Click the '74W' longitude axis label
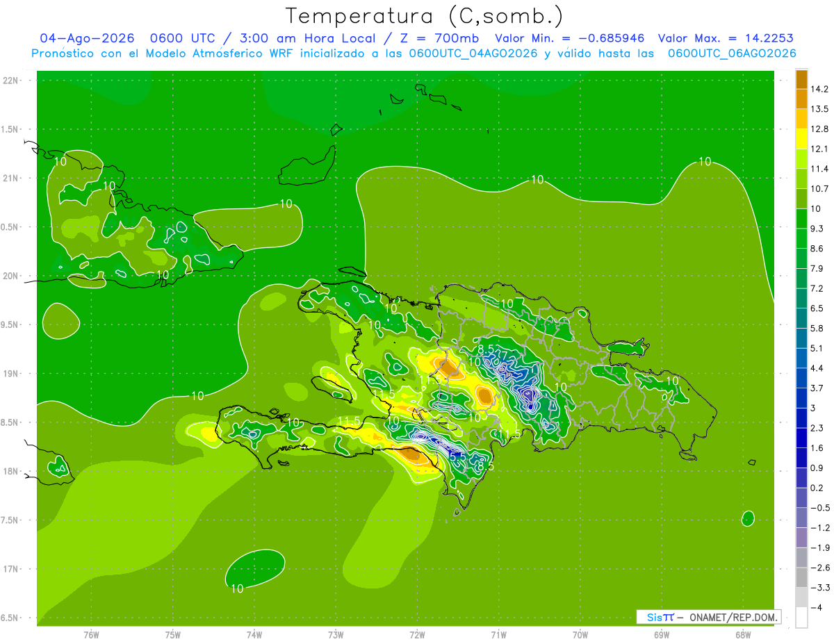Image resolution: width=834 pixels, height=644 pixels. (x=254, y=635)
